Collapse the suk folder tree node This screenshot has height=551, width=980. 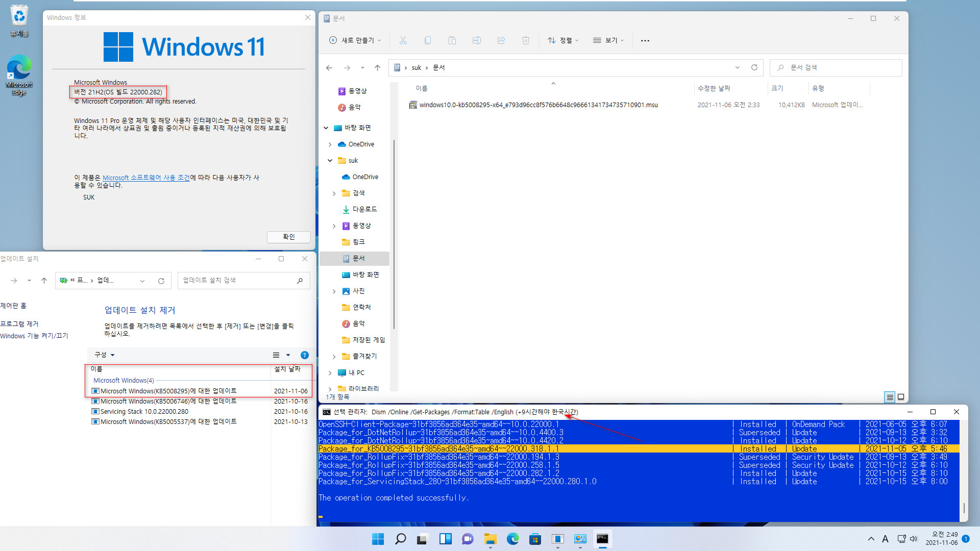tap(330, 161)
